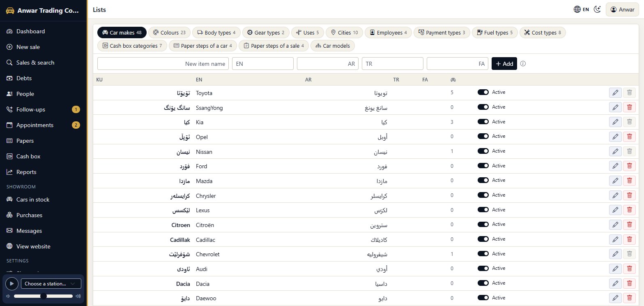Image resolution: width=644 pixels, height=306 pixels.
Task: Click the trash icon for Opel row
Action: pyautogui.click(x=629, y=137)
